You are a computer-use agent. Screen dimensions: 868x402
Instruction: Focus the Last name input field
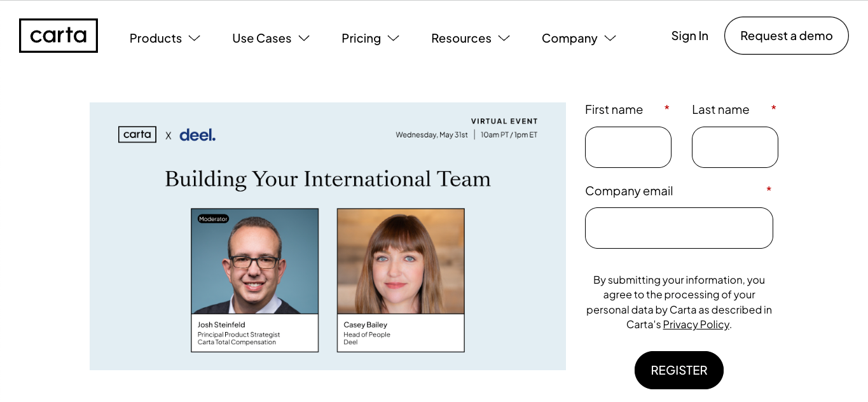(x=735, y=147)
